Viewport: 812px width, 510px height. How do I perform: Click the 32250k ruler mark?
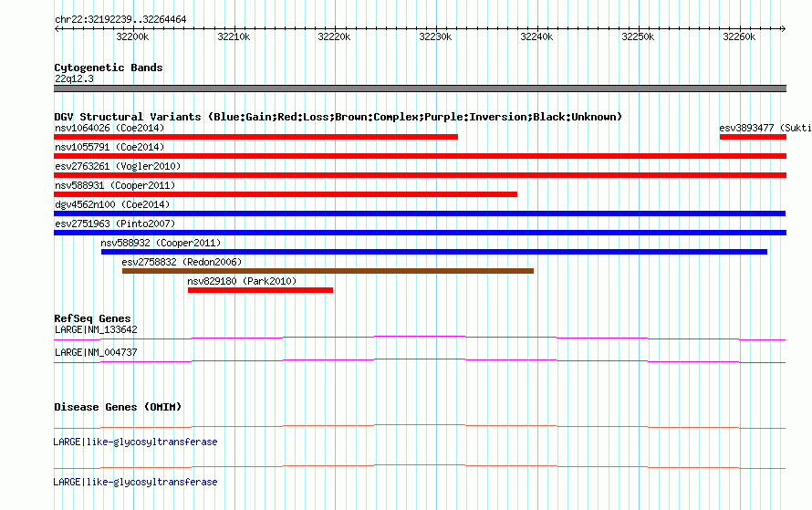638,36
